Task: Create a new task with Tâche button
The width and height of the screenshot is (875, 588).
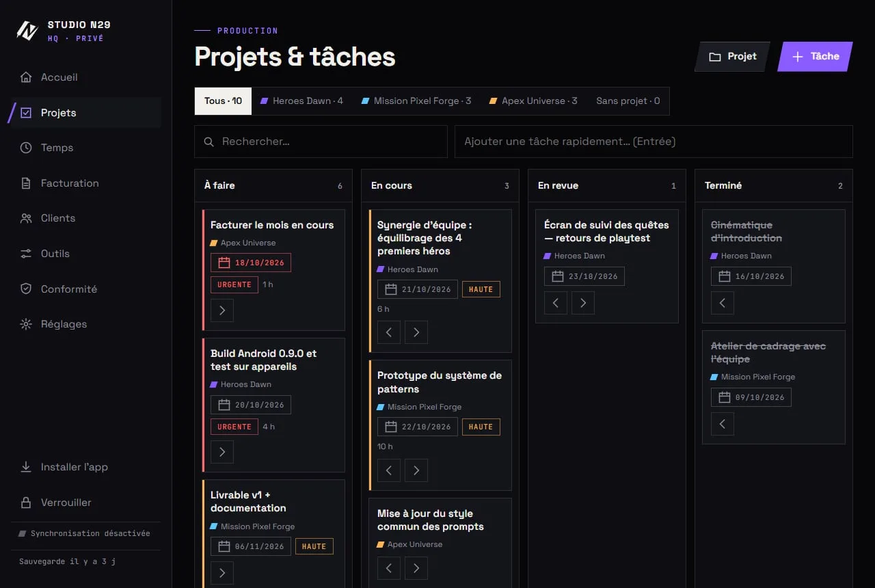Action: coord(816,57)
